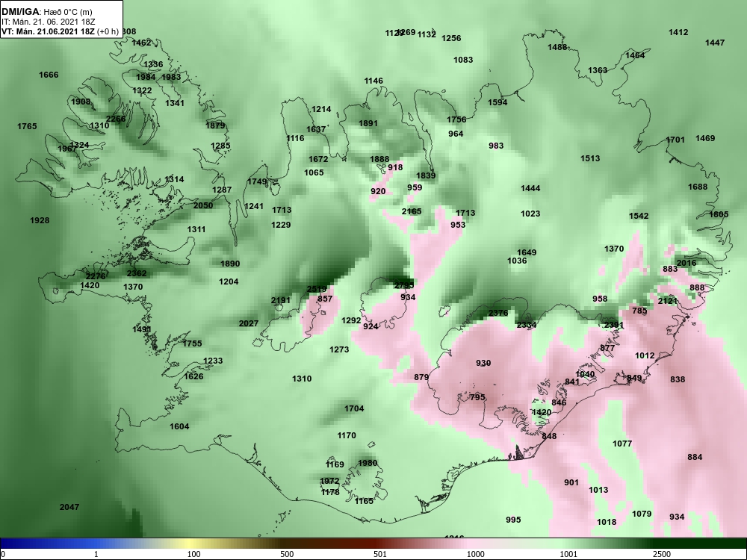747x560 pixels.
Task: Click the map value 1980
Action: coord(368,463)
